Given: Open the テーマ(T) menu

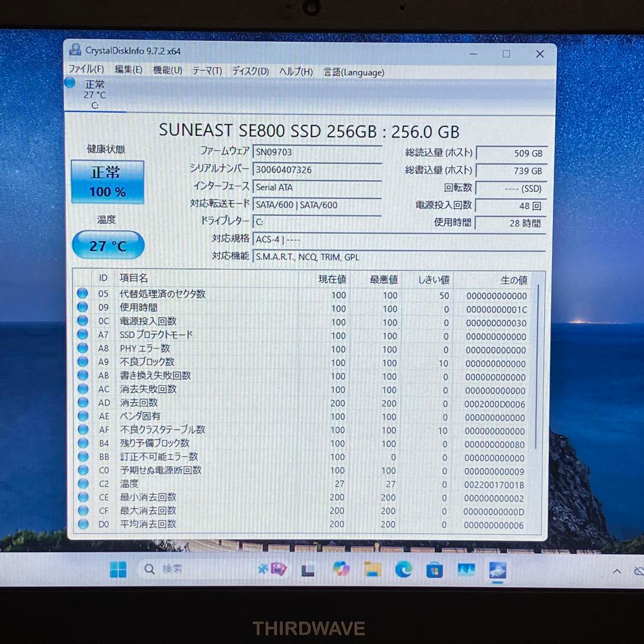Looking at the screenshot, I should click(x=207, y=72).
